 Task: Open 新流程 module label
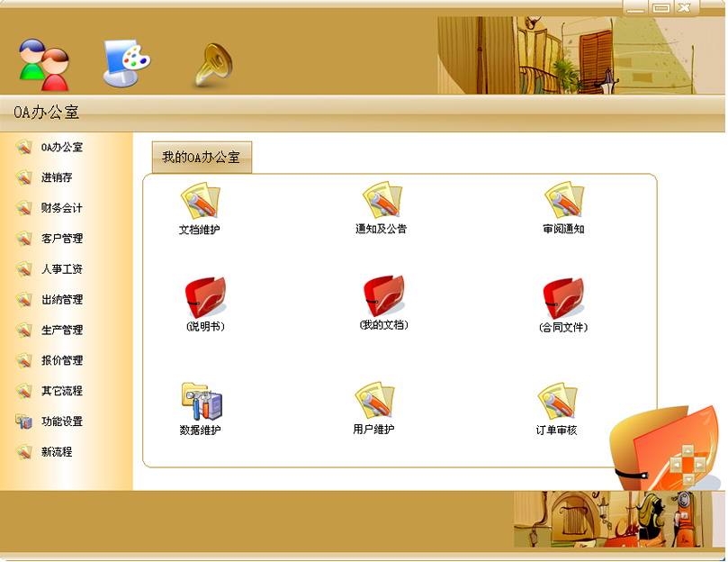point(57,452)
